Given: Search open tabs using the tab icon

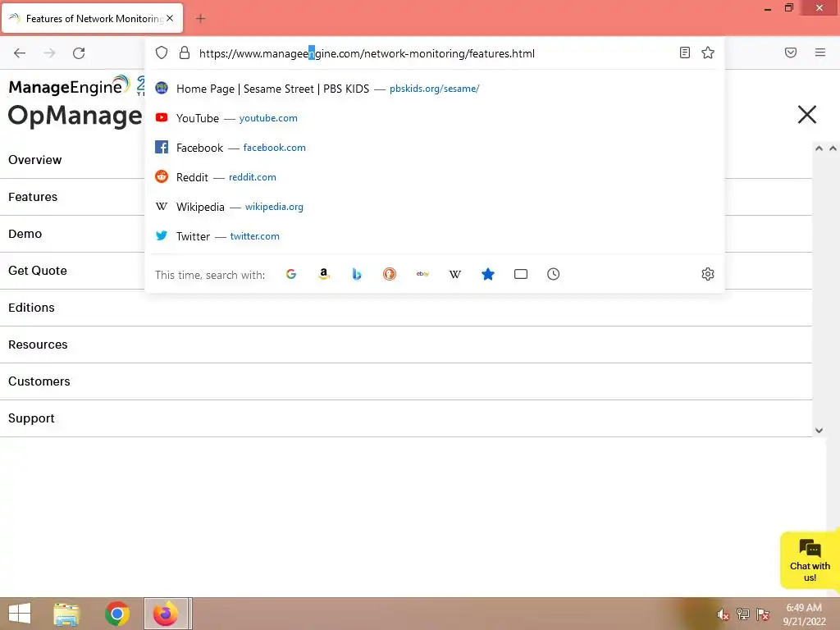Looking at the screenshot, I should pyautogui.click(x=521, y=274).
